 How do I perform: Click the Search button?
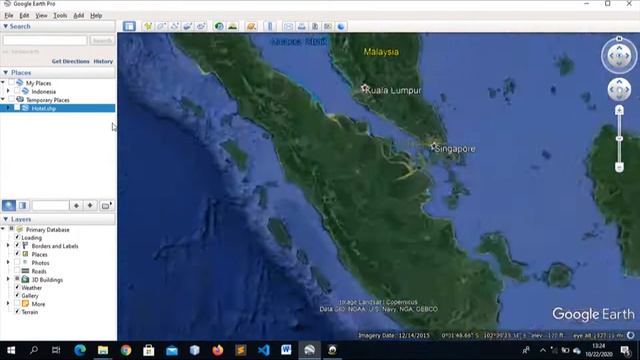coord(102,40)
